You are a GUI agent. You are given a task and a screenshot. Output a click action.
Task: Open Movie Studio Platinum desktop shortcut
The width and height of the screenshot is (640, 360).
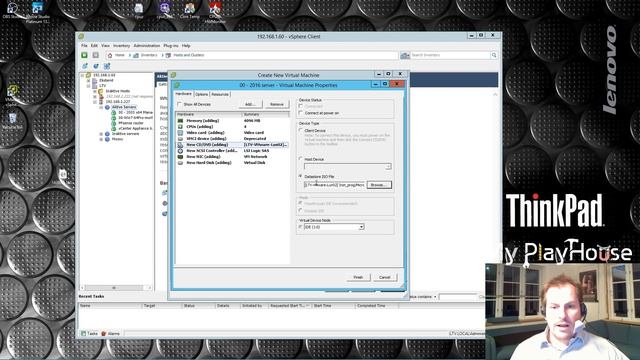pyautogui.click(x=38, y=12)
